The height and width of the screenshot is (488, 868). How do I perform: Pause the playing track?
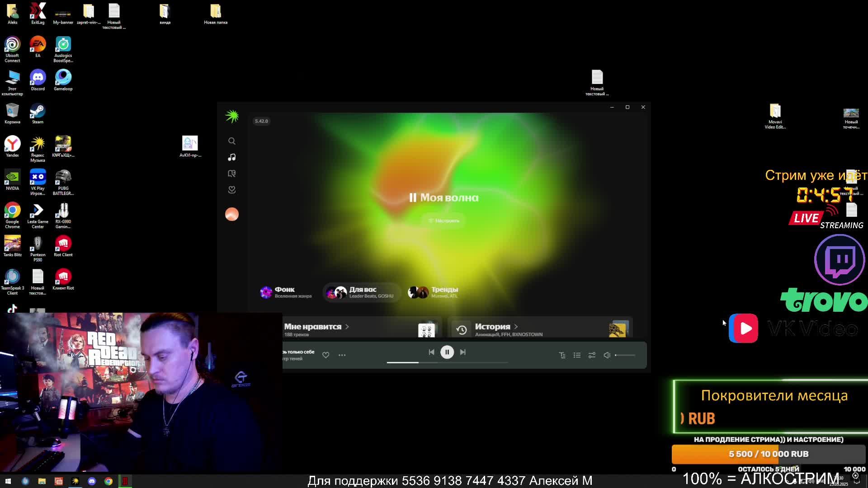click(447, 352)
